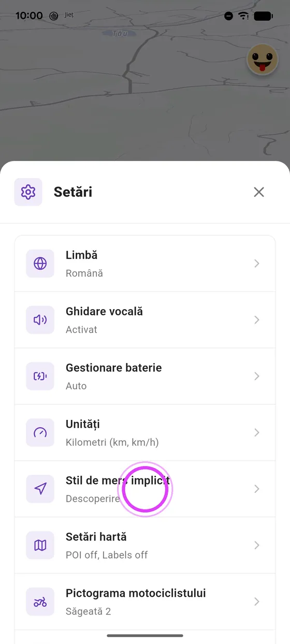Tap the navigation arrow icon for Stil de mers

pos(40,489)
